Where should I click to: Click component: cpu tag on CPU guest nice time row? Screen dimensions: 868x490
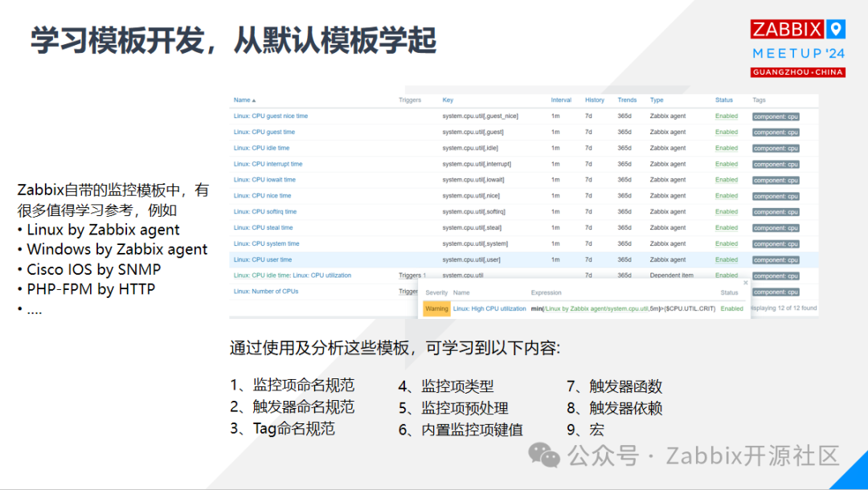(x=776, y=116)
